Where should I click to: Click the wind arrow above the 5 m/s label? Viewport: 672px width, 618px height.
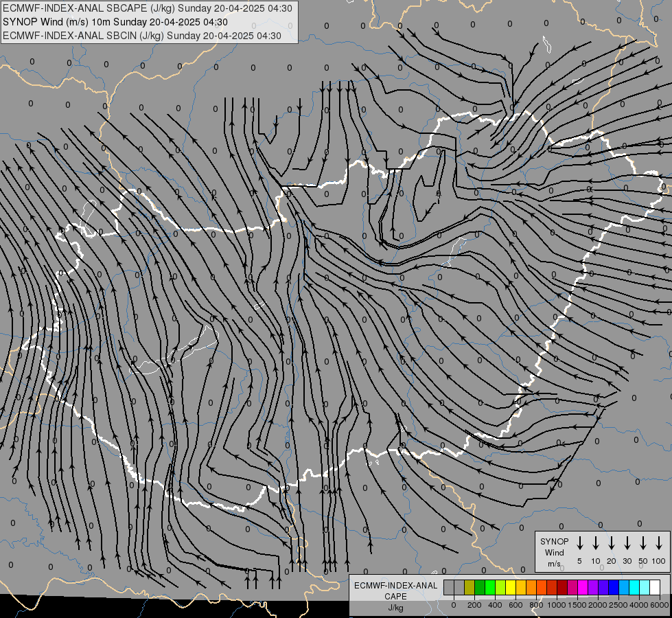pos(579,542)
